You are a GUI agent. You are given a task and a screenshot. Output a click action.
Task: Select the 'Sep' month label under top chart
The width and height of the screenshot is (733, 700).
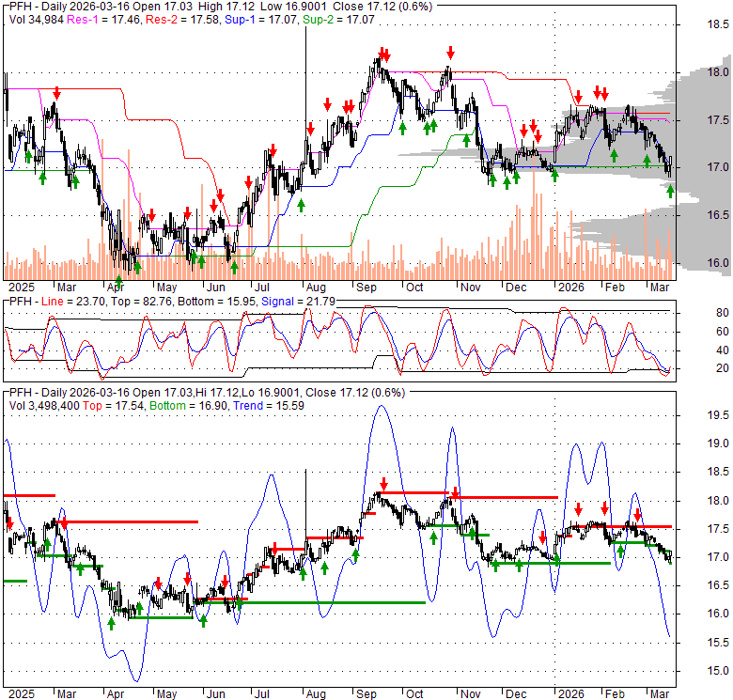366,287
